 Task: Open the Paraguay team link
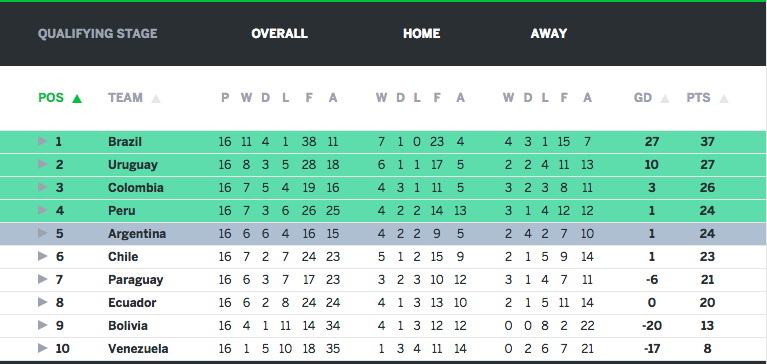[135, 280]
